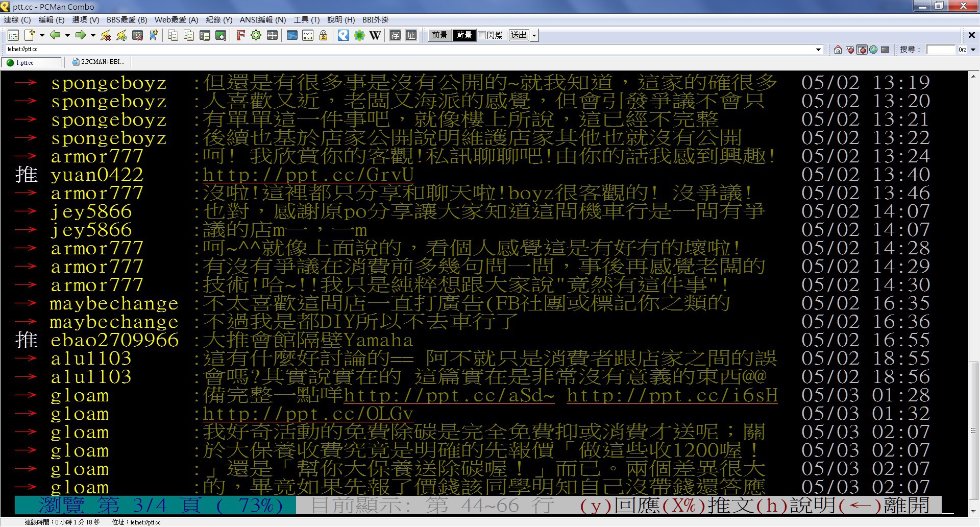Viewport: 980px width, 527px height.
Task: Click the blue search icon in the toolbar
Action: tap(344, 35)
